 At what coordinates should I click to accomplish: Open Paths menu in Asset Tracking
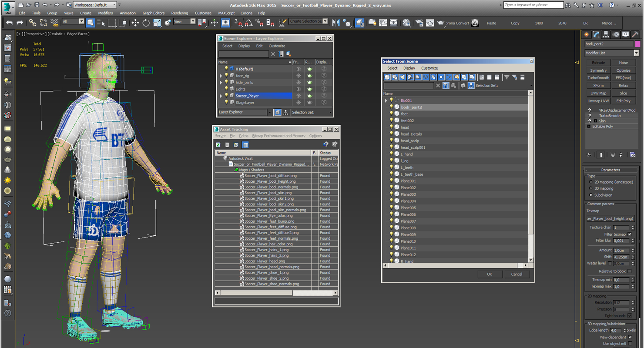click(244, 136)
